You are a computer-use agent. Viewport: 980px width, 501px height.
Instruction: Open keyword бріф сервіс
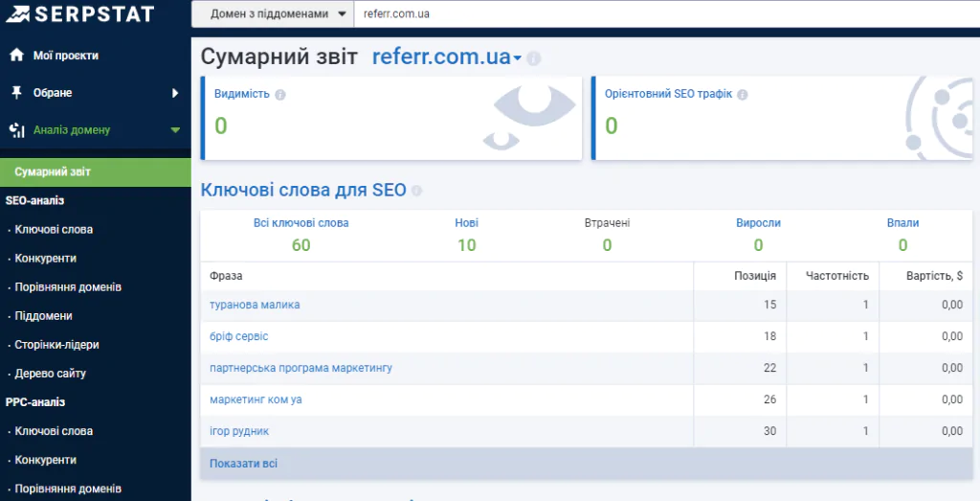tap(238, 336)
